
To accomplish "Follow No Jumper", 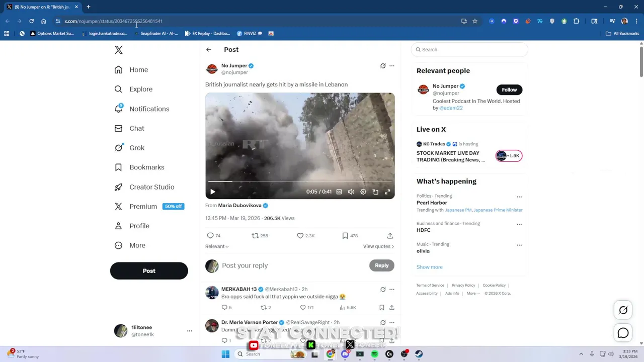I will [x=509, y=89].
